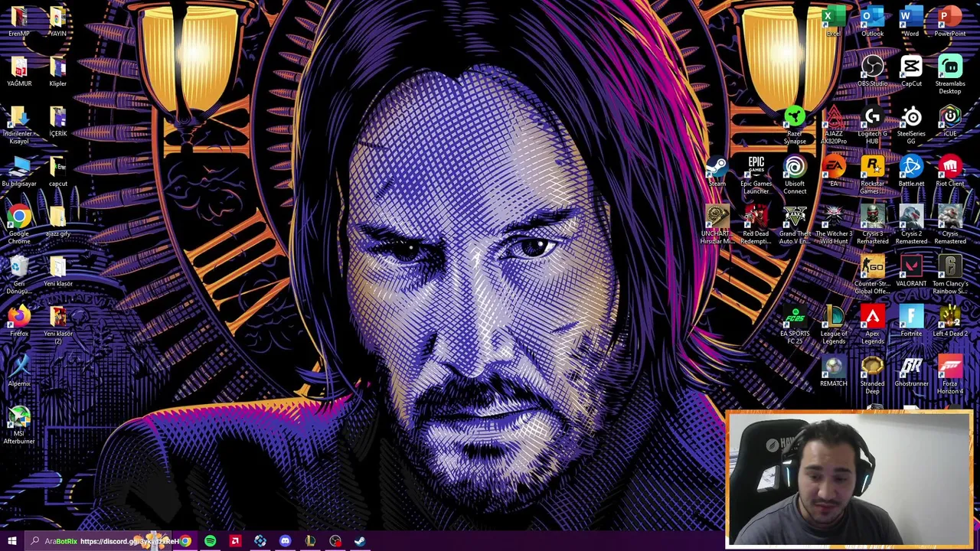Select the UNCHARTED game shortcut
Screen dimensions: 980x551
tap(717, 225)
